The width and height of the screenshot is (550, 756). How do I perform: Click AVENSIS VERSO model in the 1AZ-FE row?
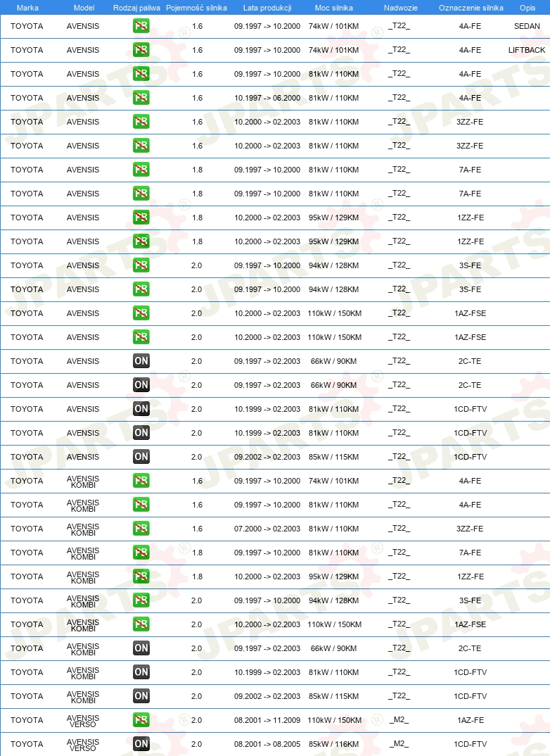(x=83, y=721)
